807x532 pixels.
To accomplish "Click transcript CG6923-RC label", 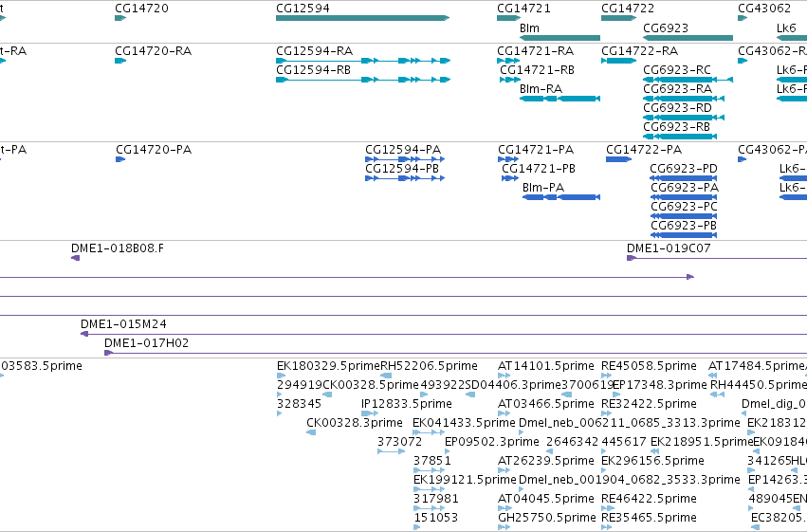I will coord(677,70).
